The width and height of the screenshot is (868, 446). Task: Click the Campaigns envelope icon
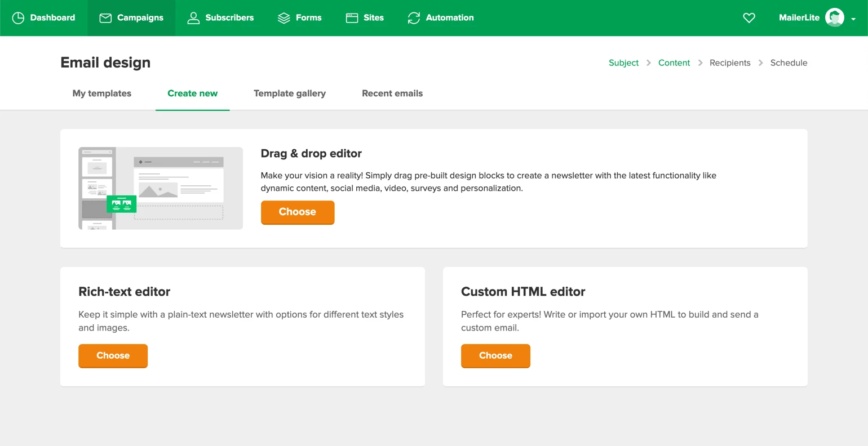pyautogui.click(x=105, y=18)
